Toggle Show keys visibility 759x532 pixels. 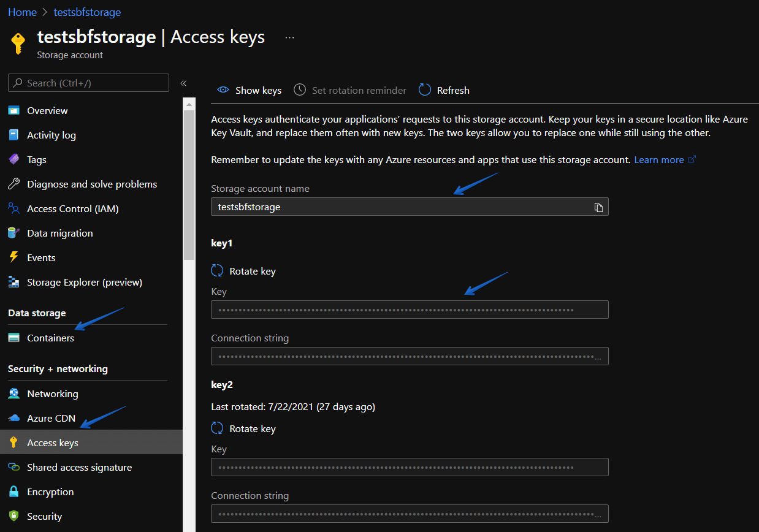[x=249, y=90]
